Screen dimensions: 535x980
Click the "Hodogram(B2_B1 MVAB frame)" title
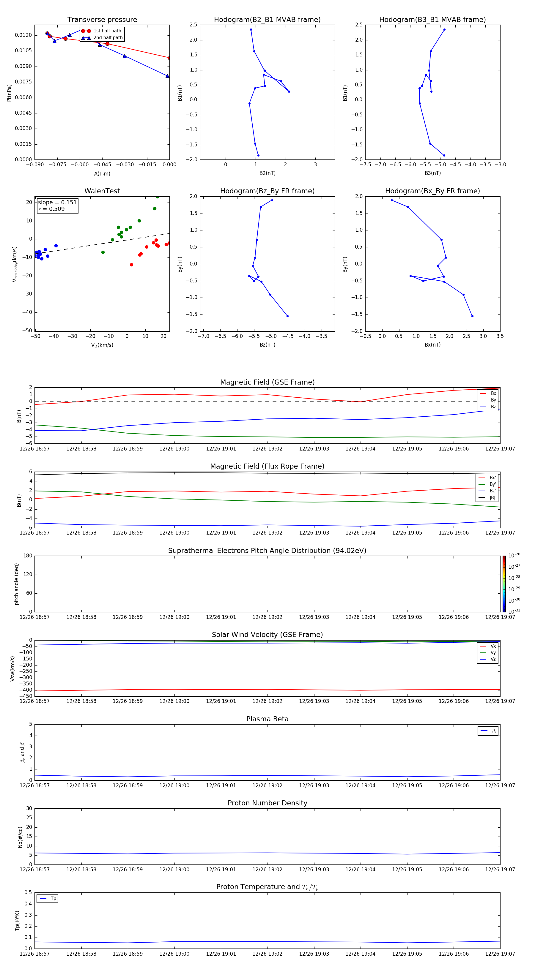click(x=267, y=20)
